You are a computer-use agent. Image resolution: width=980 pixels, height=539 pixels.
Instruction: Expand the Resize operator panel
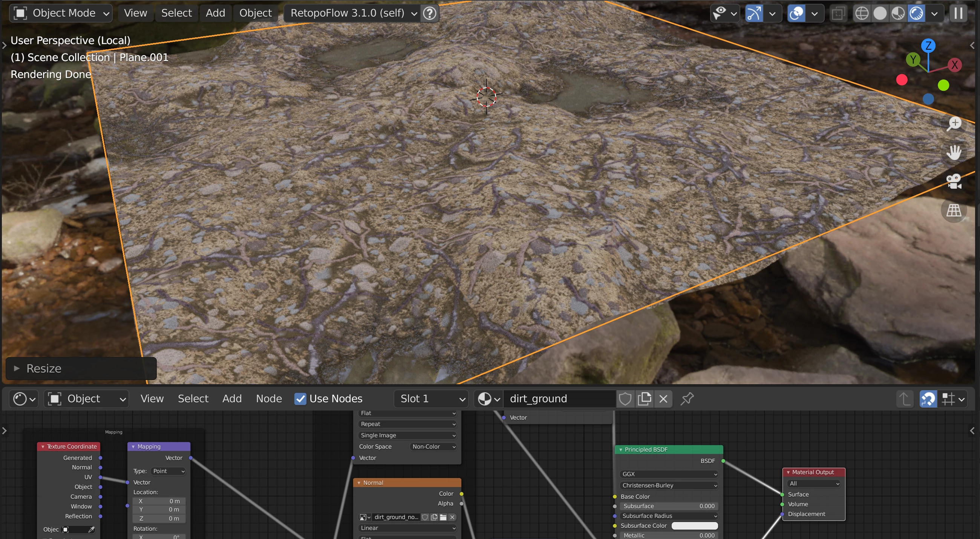17,368
